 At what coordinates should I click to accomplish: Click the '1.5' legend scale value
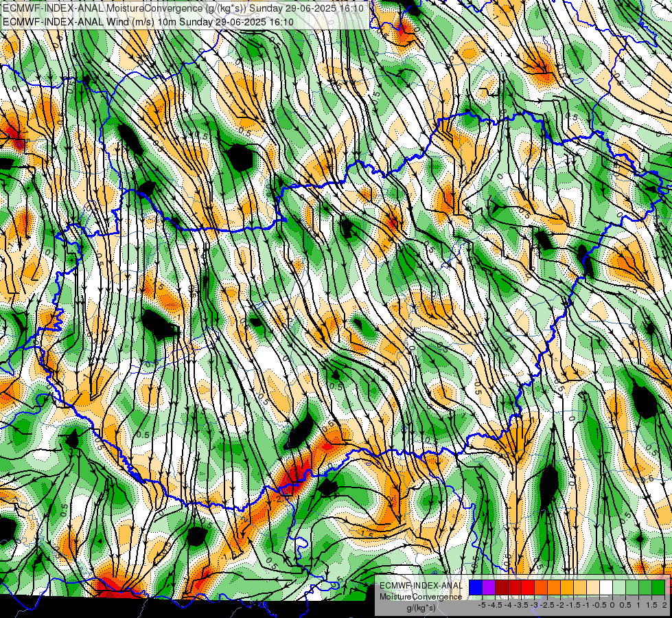tap(651, 605)
